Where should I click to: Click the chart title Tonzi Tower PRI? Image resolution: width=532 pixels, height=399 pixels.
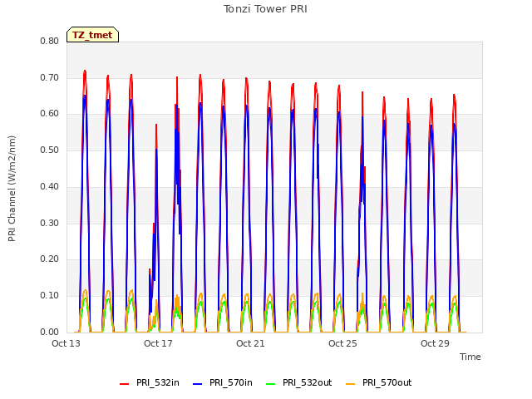(x=265, y=9)
